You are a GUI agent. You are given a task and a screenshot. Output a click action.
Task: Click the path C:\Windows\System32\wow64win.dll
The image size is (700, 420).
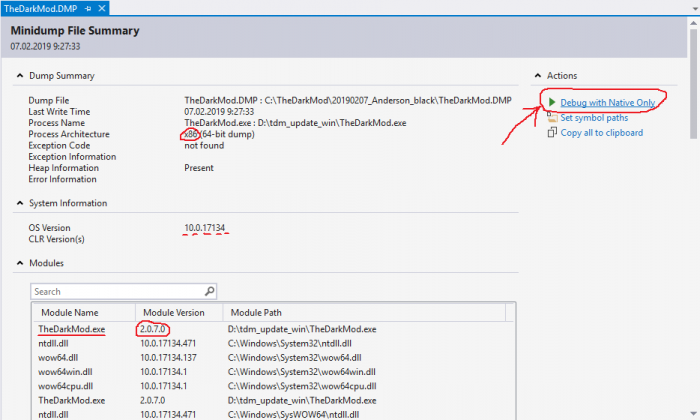301,372
